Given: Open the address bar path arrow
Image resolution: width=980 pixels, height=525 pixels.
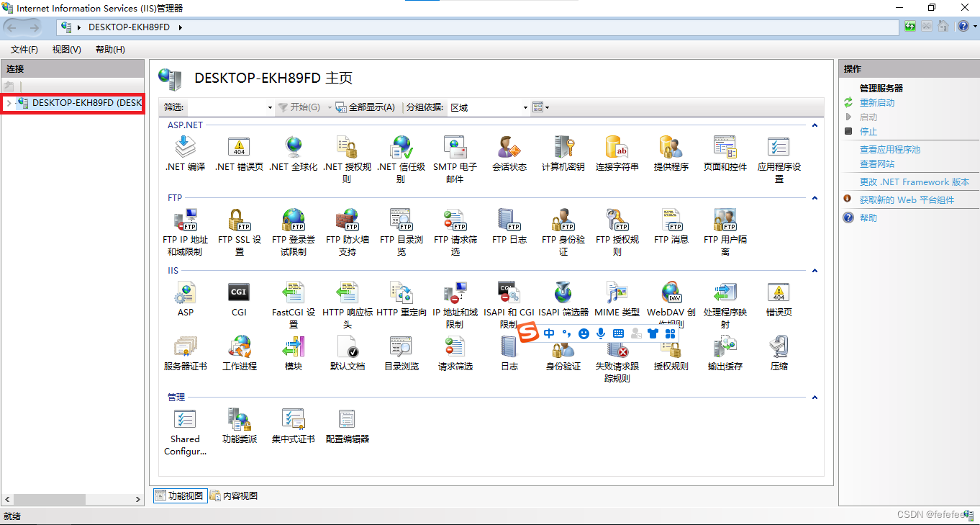Looking at the screenshot, I should [x=180, y=27].
